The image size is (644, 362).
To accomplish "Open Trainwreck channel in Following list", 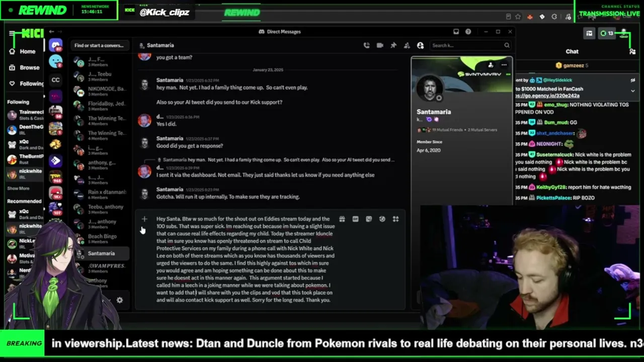I will 26,115.
